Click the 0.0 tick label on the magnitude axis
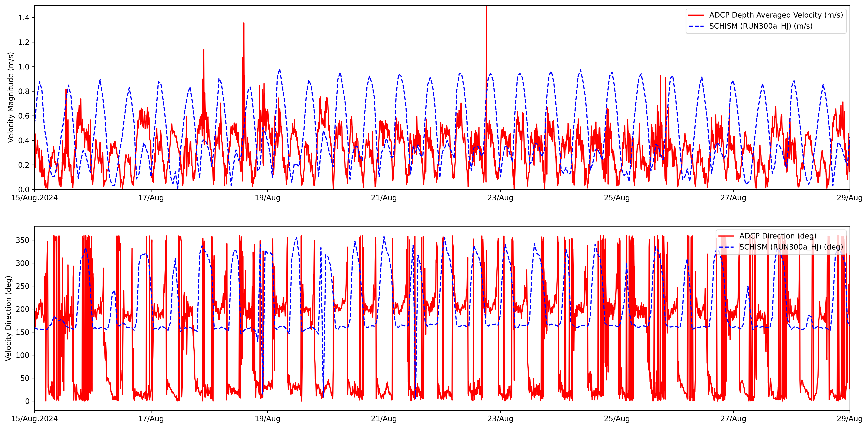The width and height of the screenshot is (868, 428). (x=24, y=189)
